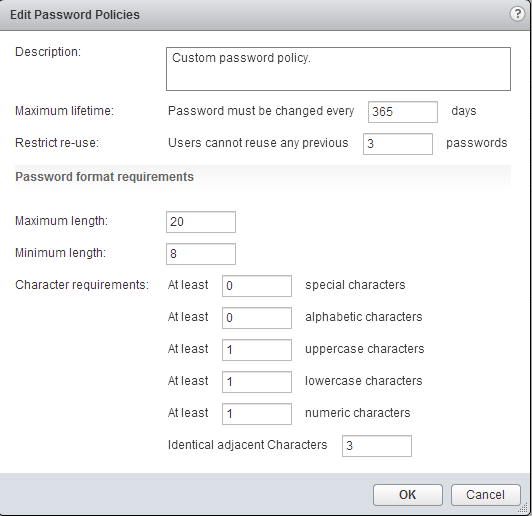Focus the Maximum length field
This screenshot has width=532, height=516.
click(201, 222)
